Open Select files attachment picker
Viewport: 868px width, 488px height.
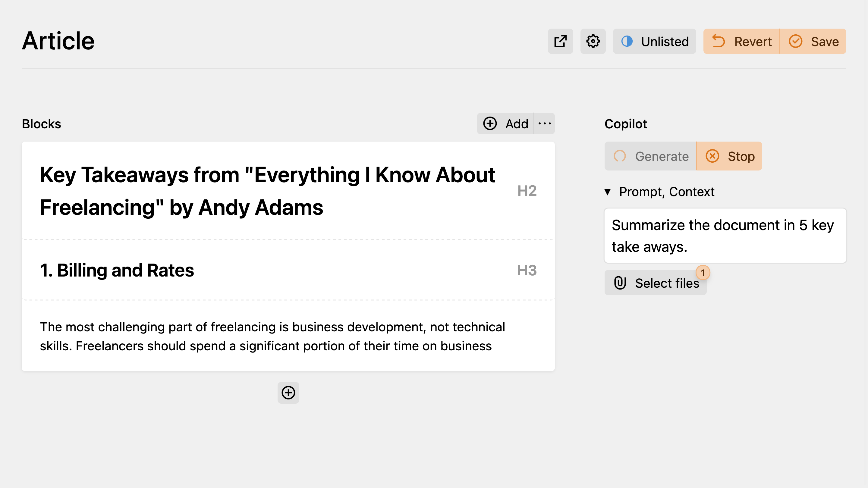point(656,283)
